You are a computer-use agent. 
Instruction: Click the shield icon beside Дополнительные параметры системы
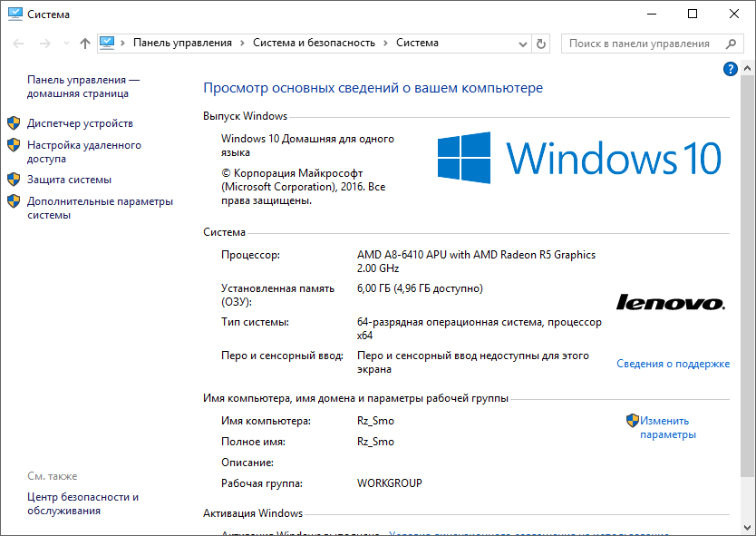click(14, 201)
